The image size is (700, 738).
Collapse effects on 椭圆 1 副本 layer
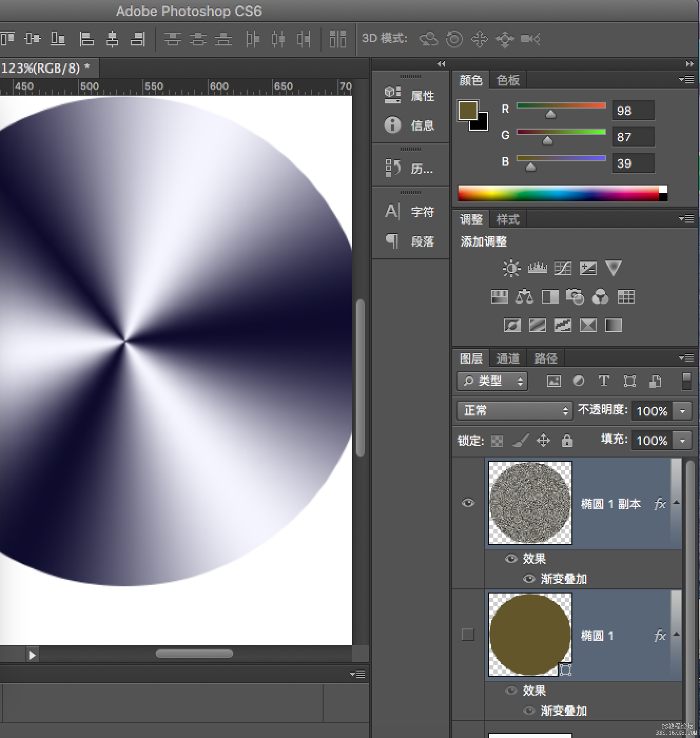pos(676,503)
